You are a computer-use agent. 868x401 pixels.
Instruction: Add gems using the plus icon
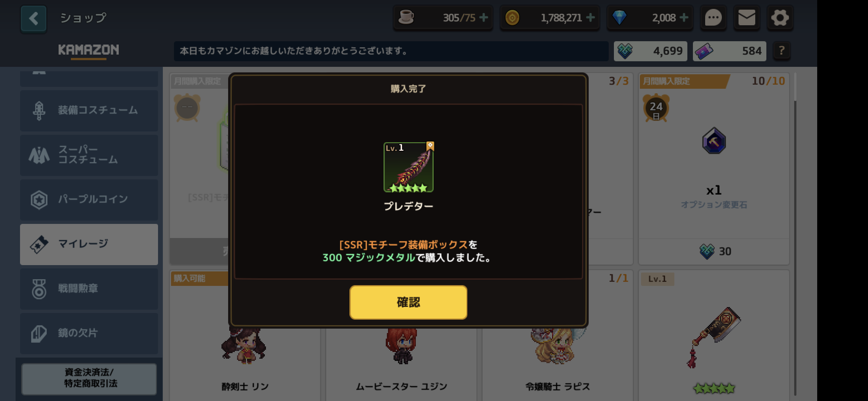(684, 18)
